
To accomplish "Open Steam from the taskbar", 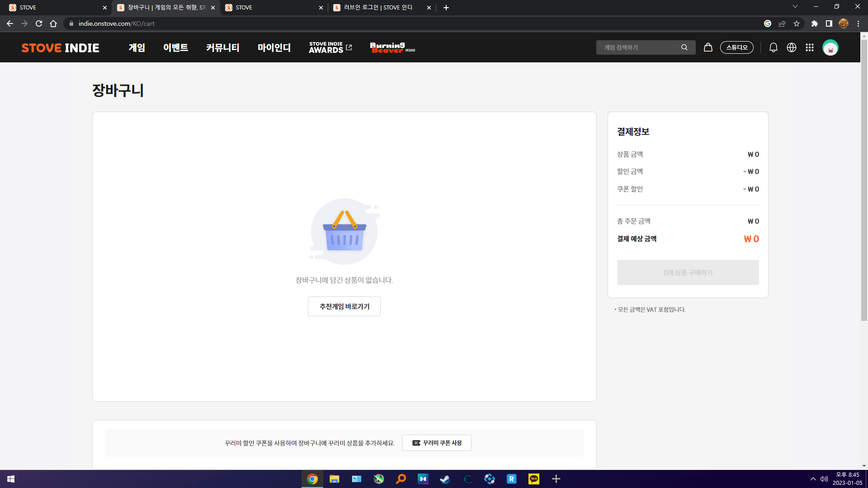I will [445, 479].
